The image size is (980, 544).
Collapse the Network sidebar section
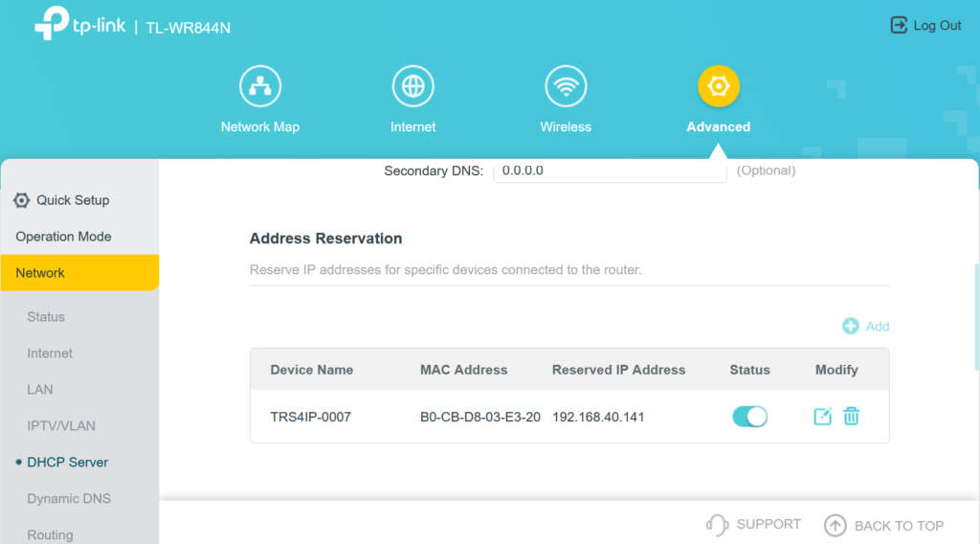coord(78,273)
